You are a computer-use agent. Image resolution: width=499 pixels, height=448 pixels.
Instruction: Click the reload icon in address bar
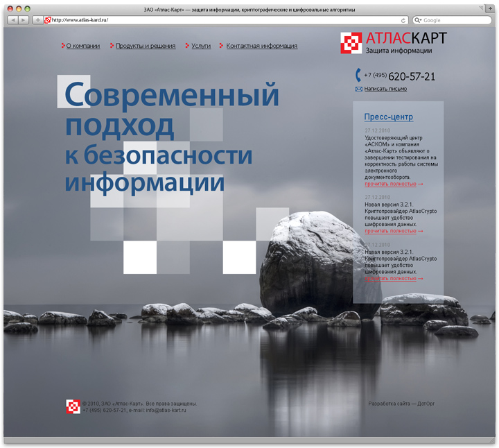[404, 20]
